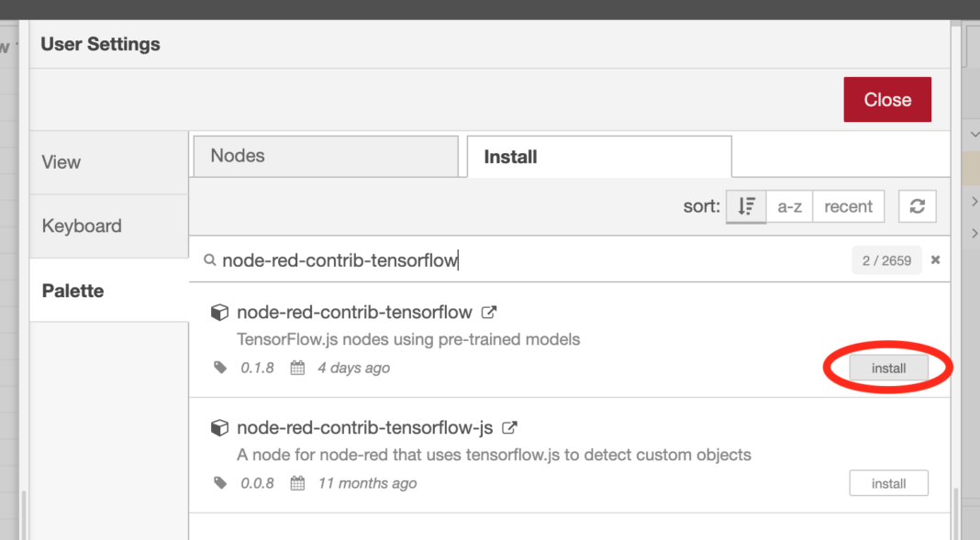Click the package cube icon for node-red-contrib-tensorflow
The image size is (980, 540).
click(219, 312)
